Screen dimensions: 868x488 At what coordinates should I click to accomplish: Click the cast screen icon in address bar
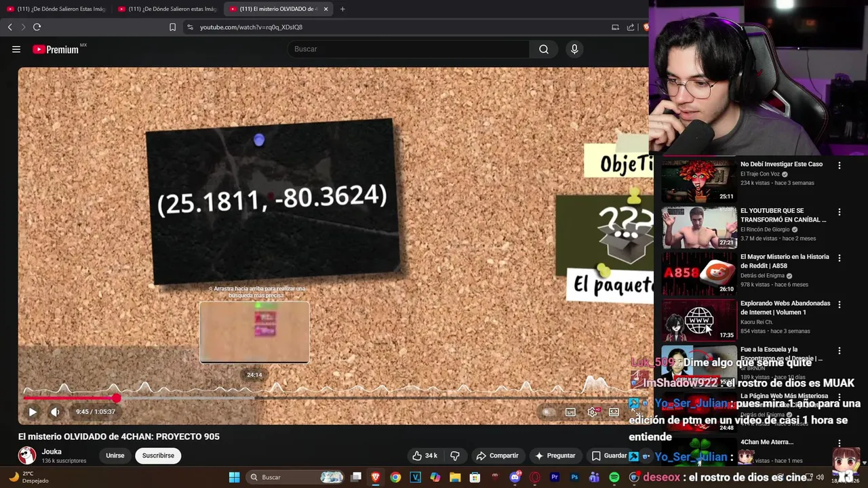tap(615, 27)
